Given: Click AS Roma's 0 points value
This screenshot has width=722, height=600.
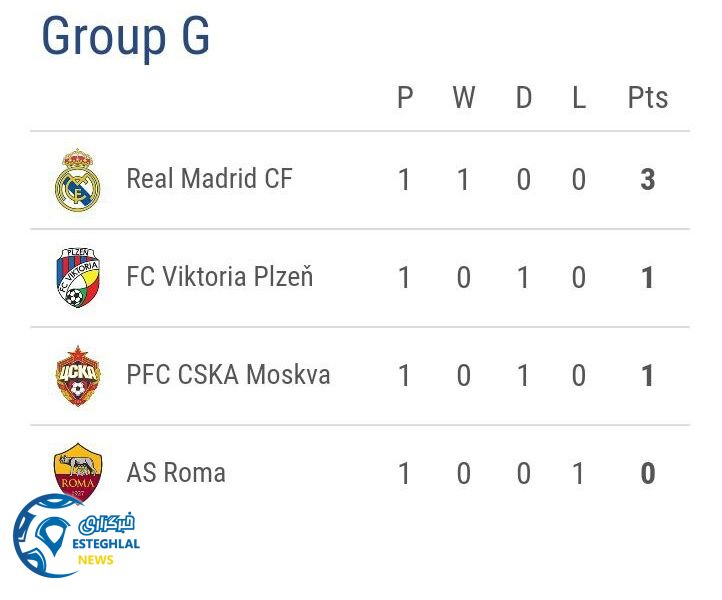Looking at the screenshot, I should point(647,473).
